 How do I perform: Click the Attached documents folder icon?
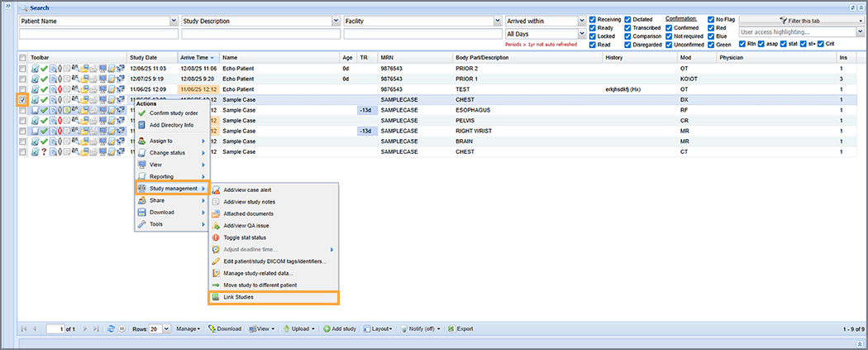pyautogui.click(x=217, y=213)
